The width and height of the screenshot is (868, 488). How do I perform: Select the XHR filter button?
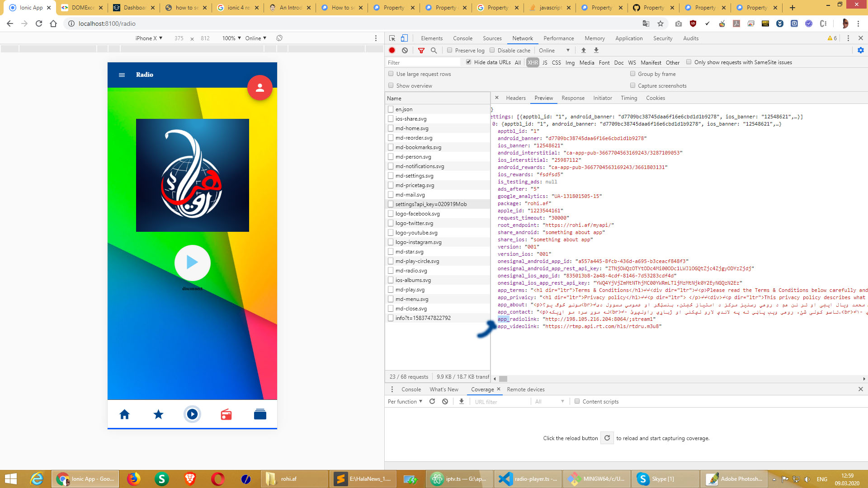click(533, 63)
